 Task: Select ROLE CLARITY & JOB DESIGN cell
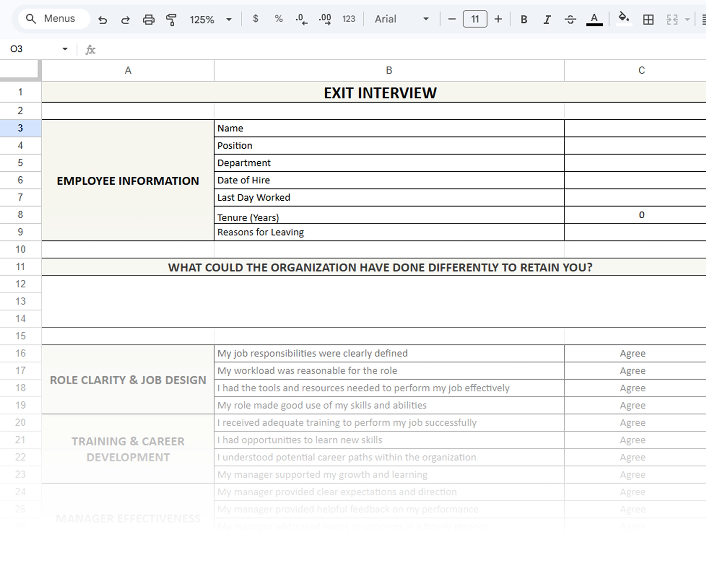point(128,380)
